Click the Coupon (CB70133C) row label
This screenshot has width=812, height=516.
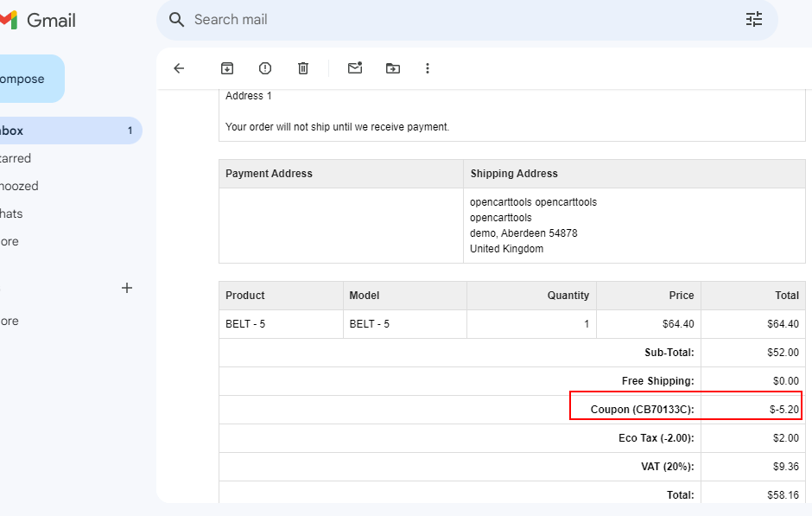pyautogui.click(x=642, y=410)
